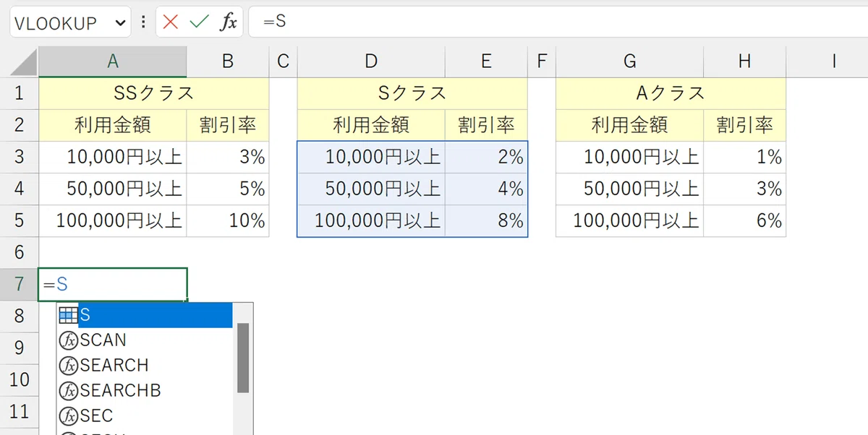Select column H header
Image resolution: width=868 pixels, height=435 pixels.
tap(744, 62)
